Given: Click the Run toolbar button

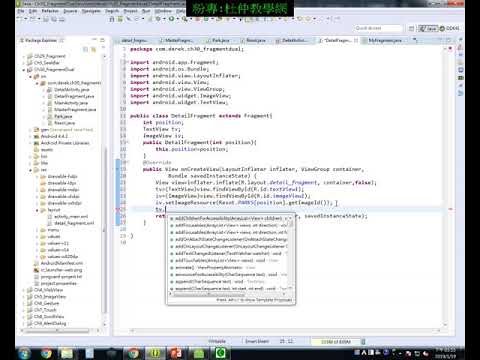Looking at the screenshot, I should pos(171,19).
